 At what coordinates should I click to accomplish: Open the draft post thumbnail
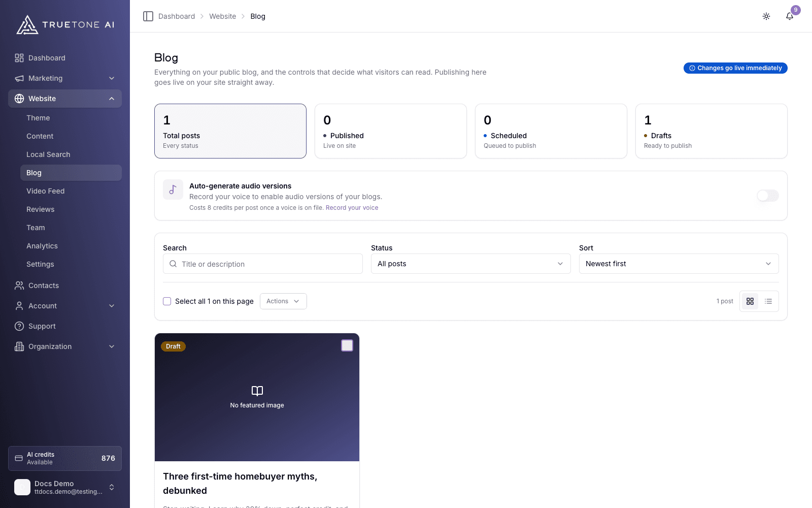(257, 397)
